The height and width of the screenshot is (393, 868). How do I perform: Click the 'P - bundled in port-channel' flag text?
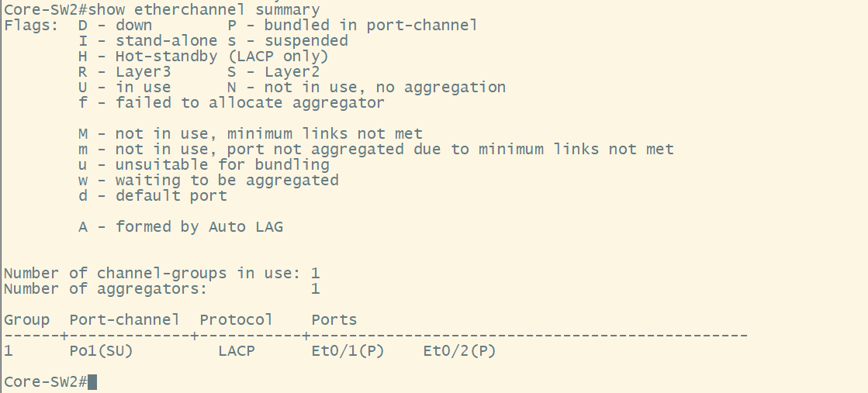click(x=352, y=26)
